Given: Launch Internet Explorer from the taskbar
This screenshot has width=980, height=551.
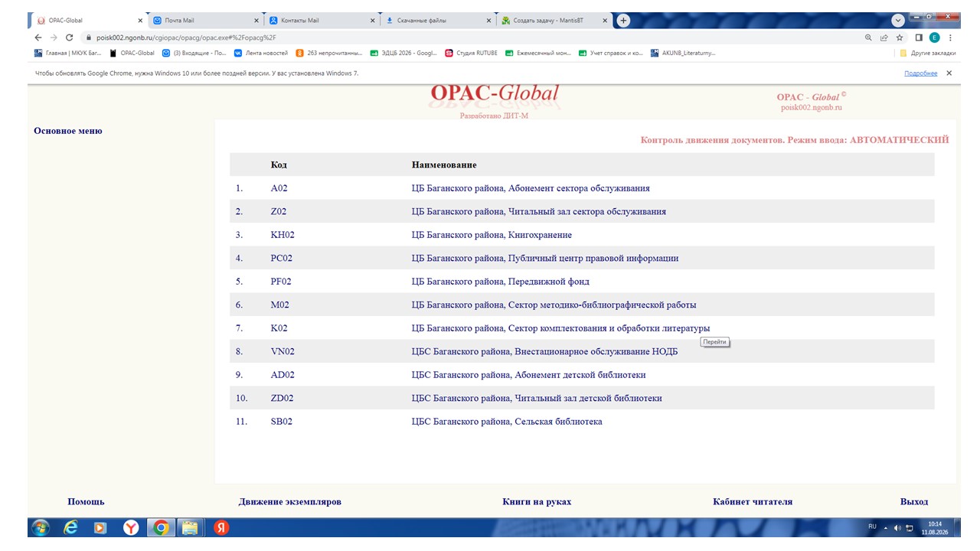Looking at the screenshot, I should point(70,527).
